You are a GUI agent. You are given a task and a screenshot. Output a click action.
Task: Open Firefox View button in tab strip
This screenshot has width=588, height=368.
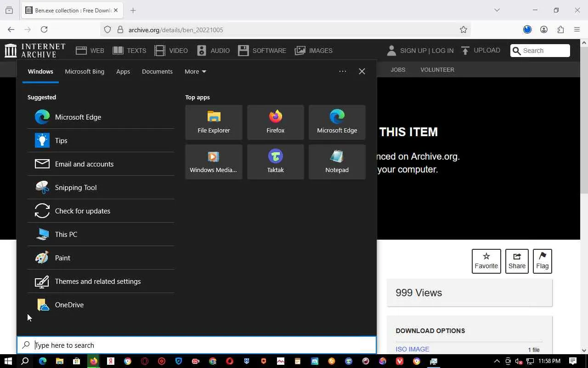[9, 10]
